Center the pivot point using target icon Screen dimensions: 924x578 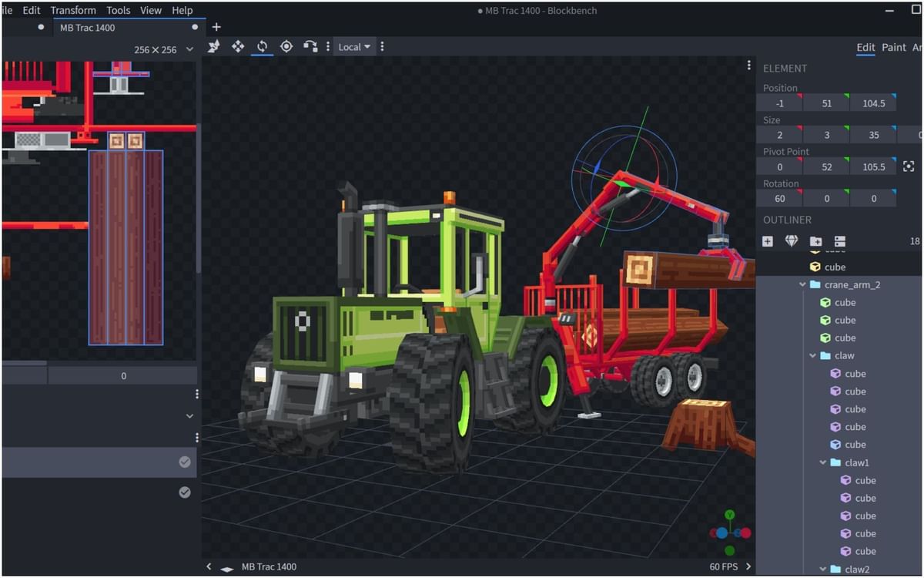coord(909,166)
